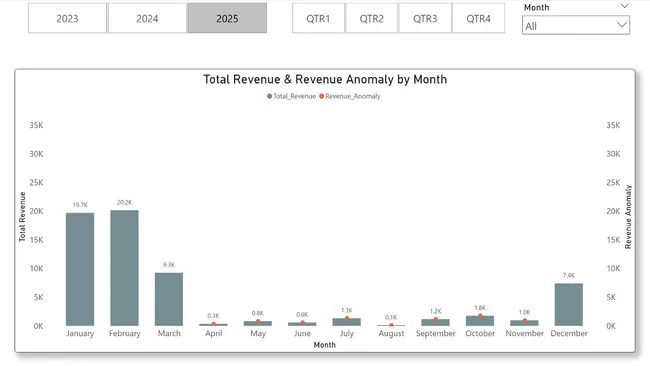This screenshot has height=366, width=650.
Task: Click the 1.8K data label above October
Action: pos(480,308)
